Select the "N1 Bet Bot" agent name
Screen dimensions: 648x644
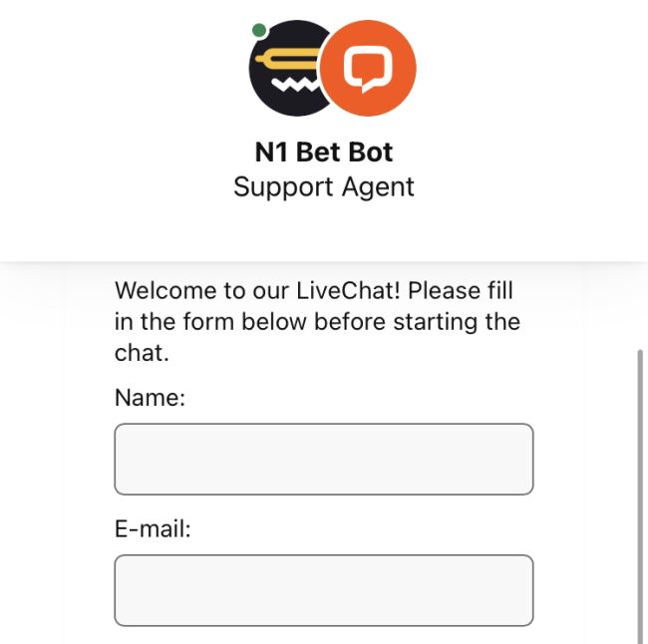tap(324, 153)
